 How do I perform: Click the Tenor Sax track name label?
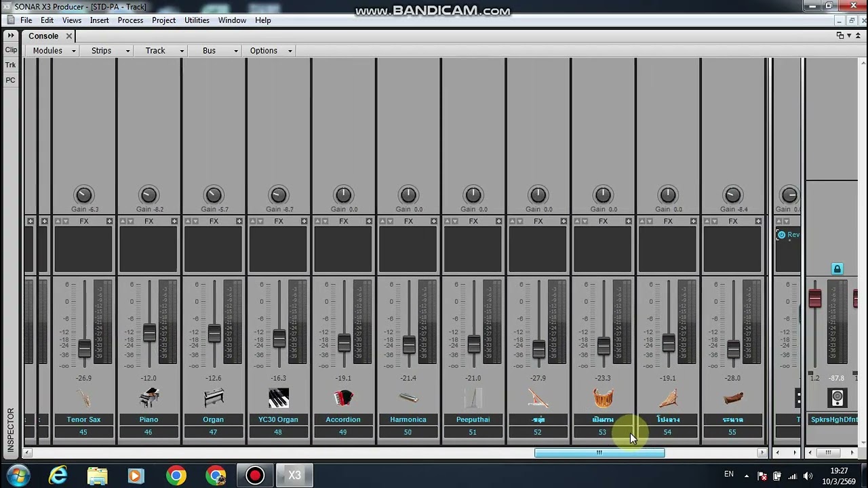[83, 420]
